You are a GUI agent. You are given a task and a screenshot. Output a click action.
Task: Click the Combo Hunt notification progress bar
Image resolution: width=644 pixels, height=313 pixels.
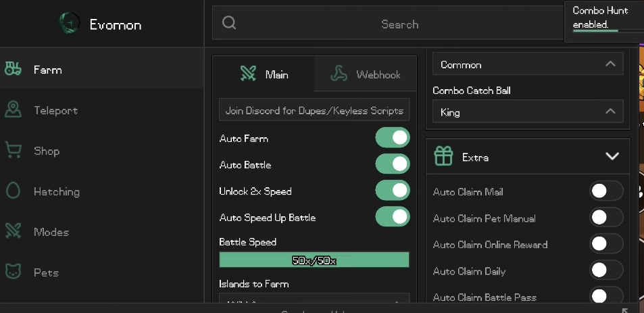[x=608, y=31]
